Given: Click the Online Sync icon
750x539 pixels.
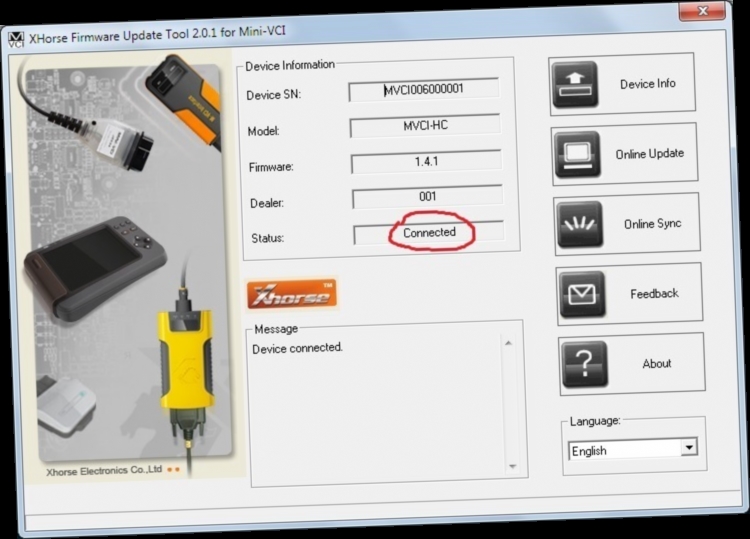Looking at the screenshot, I should coord(580,224).
